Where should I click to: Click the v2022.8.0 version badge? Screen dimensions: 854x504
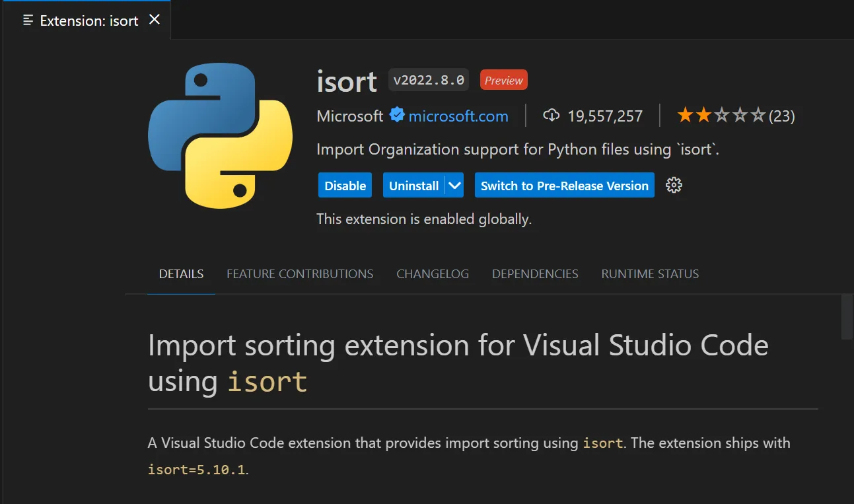pyautogui.click(x=428, y=79)
